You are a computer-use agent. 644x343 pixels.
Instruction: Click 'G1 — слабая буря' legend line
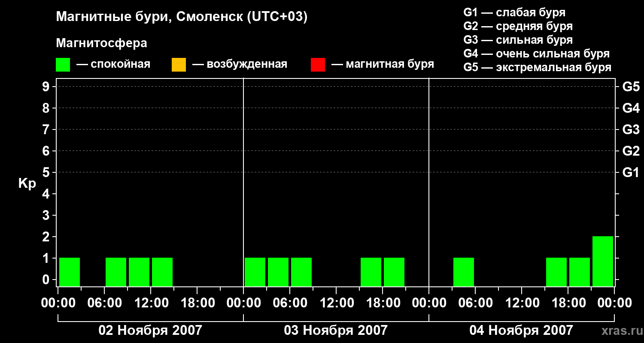click(x=514, y=12)
